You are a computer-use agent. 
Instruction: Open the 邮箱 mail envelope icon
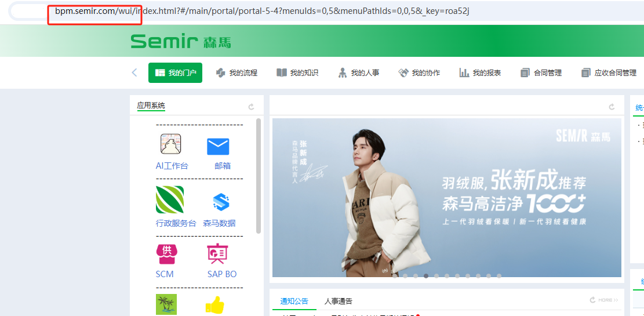pos(218,147)
